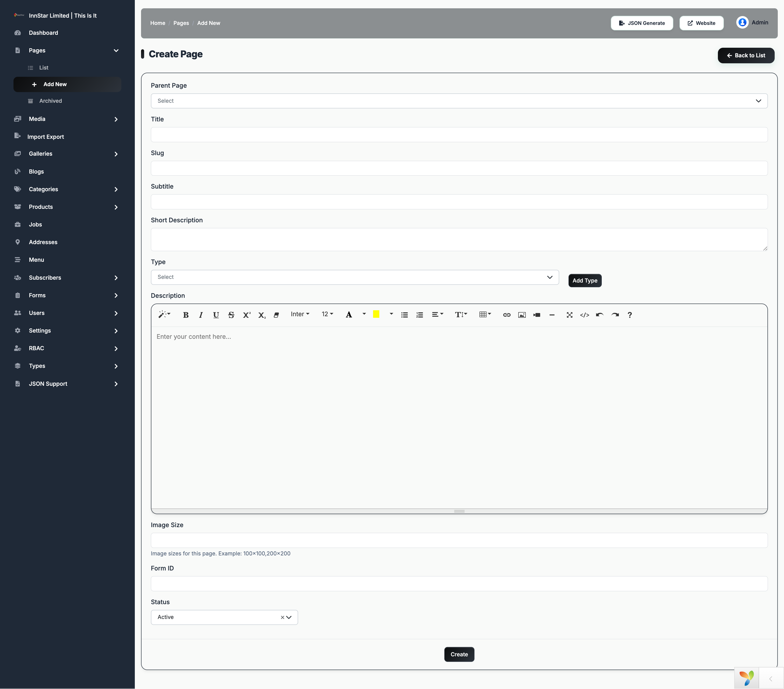The width and height of the screenshot is (784, 689).
Task: Open the Type select dropdown
Action: point(355,277)
